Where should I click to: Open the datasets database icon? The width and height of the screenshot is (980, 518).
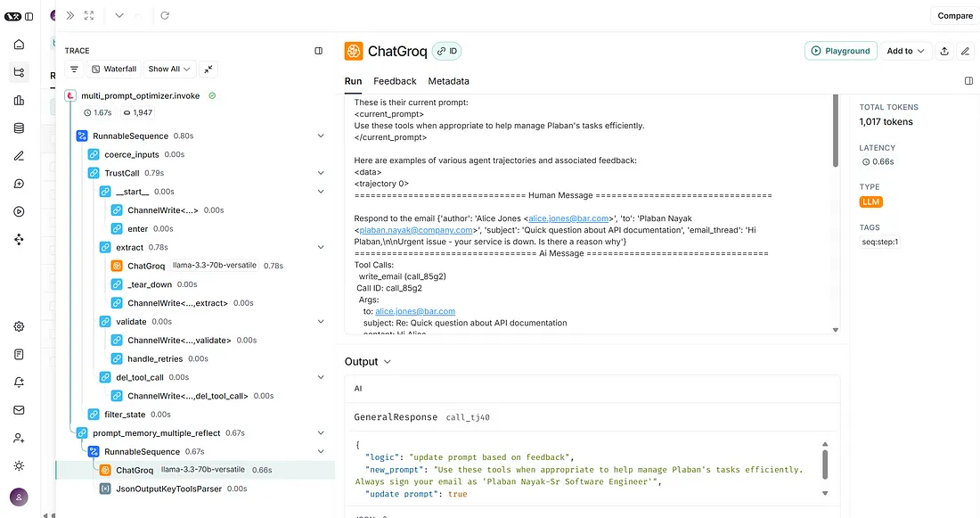coord(19,128)
